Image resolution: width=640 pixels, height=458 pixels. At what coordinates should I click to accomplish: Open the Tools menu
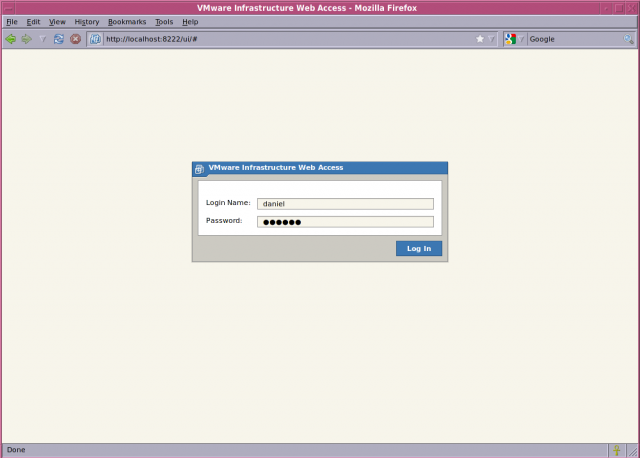point(164,22)
